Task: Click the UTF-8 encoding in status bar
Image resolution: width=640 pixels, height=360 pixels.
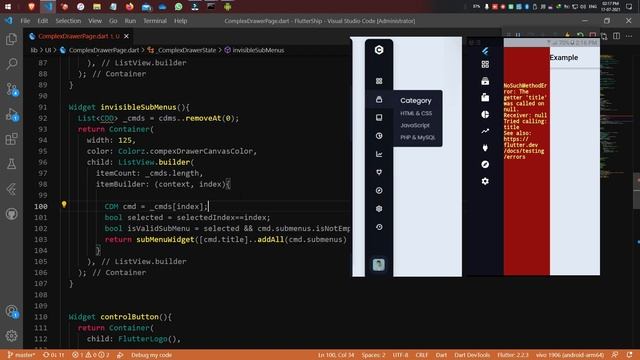Action: coord(400,355)
